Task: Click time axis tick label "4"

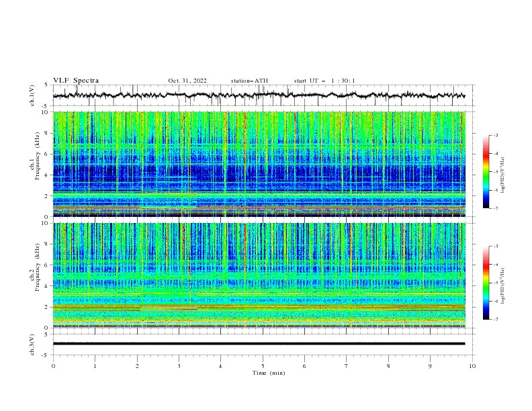Action: coord(220,366)
